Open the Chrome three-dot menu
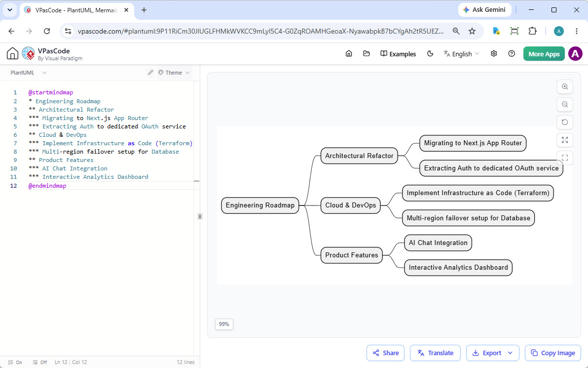 (x=576, y=31)
